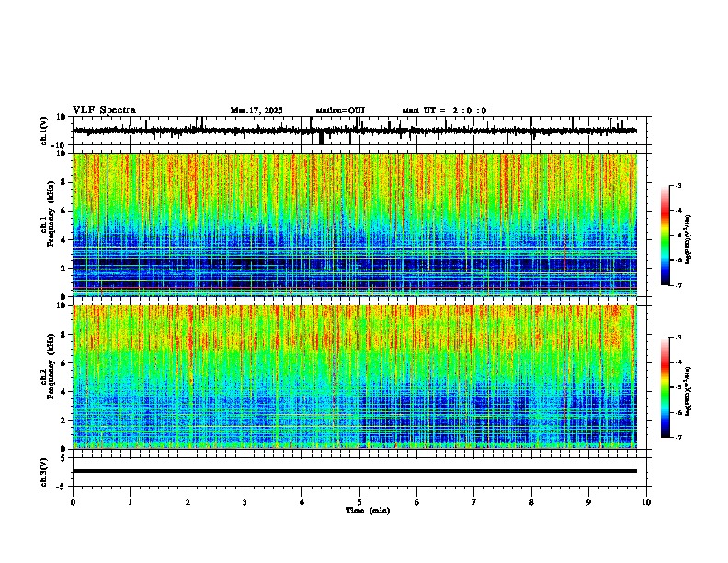728x563 pixels.
Task: Click the 2 tick on the Time axis
Action: pos(188,502)
